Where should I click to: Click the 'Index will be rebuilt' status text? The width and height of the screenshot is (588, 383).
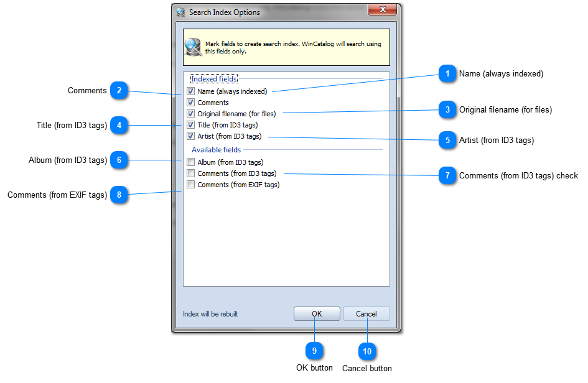210,313
